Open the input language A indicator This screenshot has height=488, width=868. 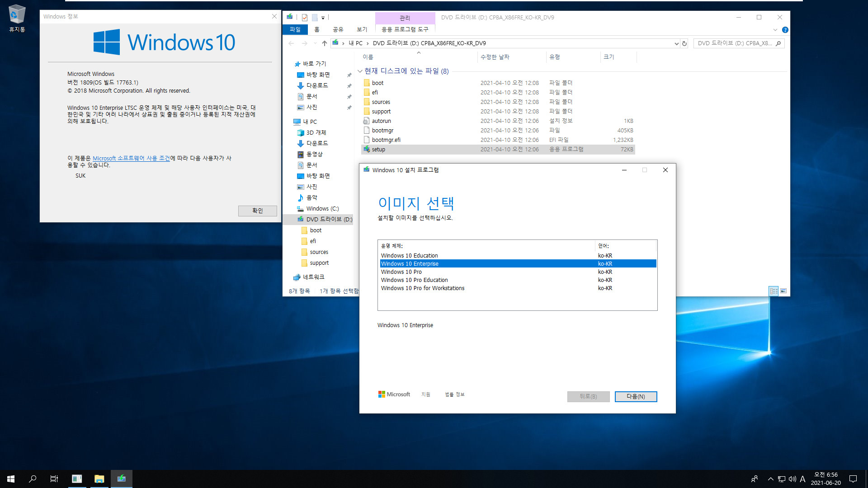pyautogui.click(x=803, y=479)
